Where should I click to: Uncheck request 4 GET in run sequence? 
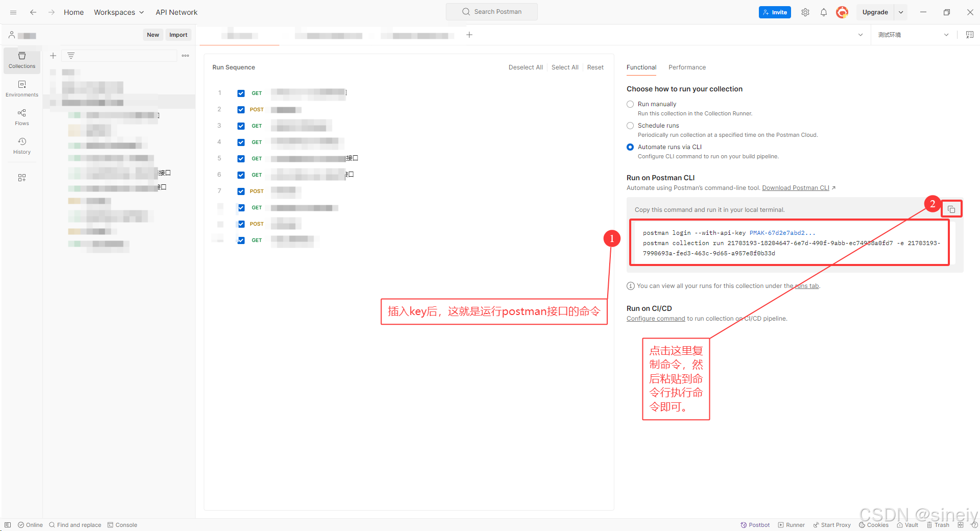click(241, 142)
